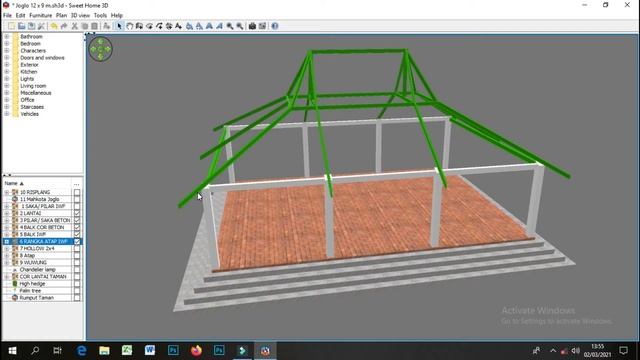Click the Open home toolbar icon

[x=22, y=26]
